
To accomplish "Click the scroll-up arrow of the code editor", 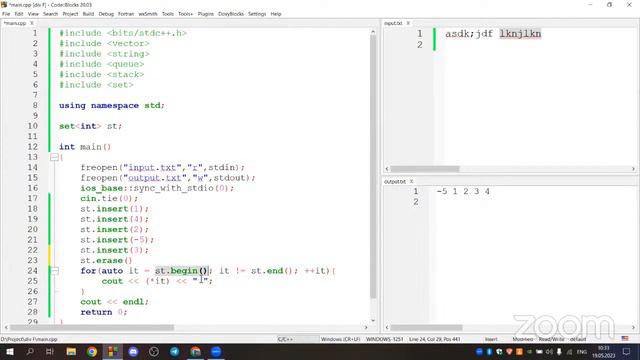I will pos(373,31).
